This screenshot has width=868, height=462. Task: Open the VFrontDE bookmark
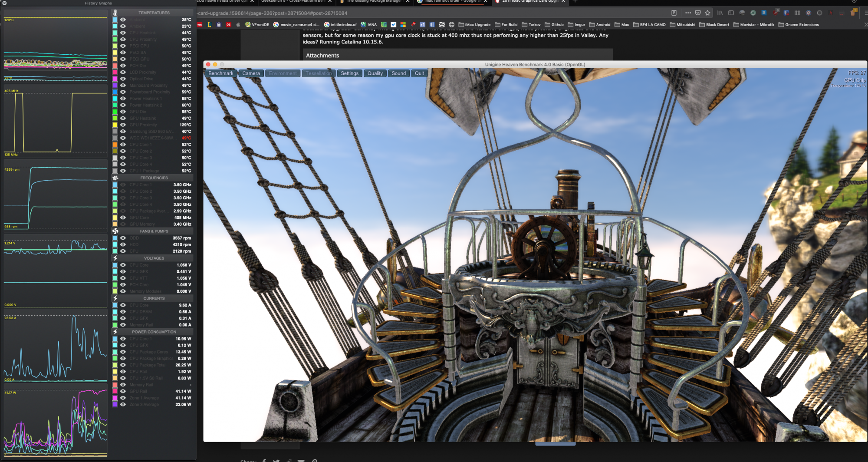click(257, 25)
